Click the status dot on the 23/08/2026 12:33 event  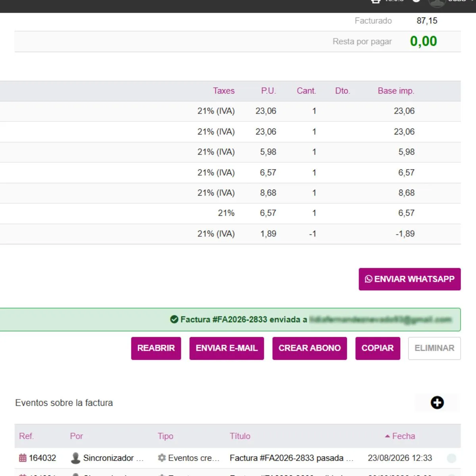[451, 458]
